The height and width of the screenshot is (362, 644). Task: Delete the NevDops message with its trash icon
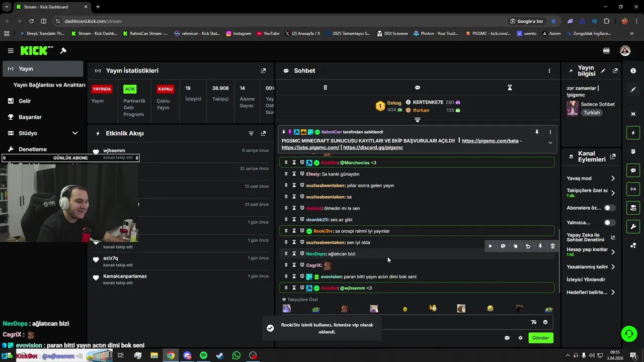pos(286,254)
